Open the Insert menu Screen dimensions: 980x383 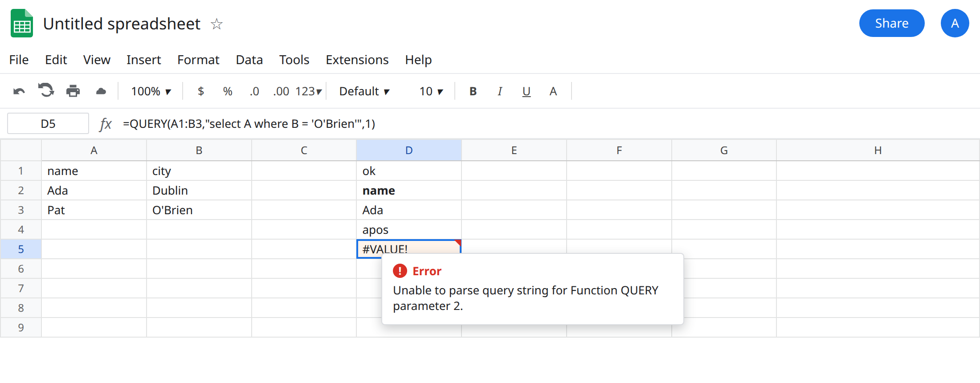[x=143, y=60]
